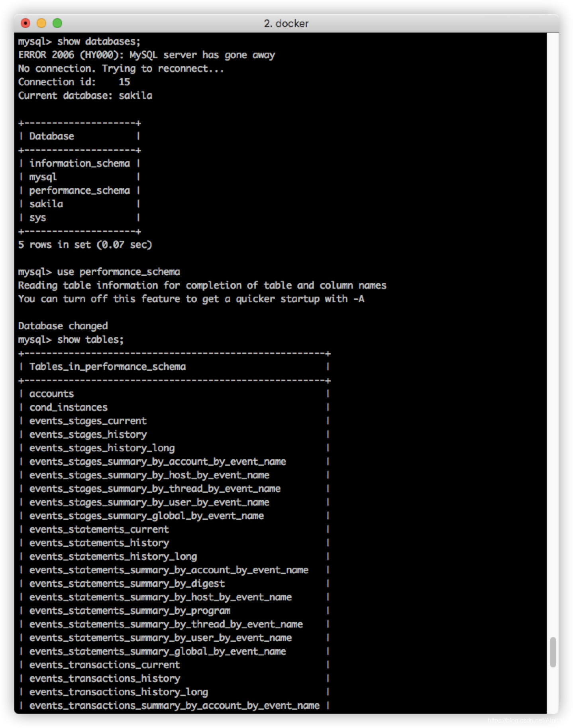Image resolution: width=573 pixels, height=728 pixels.
Task: Click events_stages_summary_by_thread_by_event_name row
Action: 175,489
